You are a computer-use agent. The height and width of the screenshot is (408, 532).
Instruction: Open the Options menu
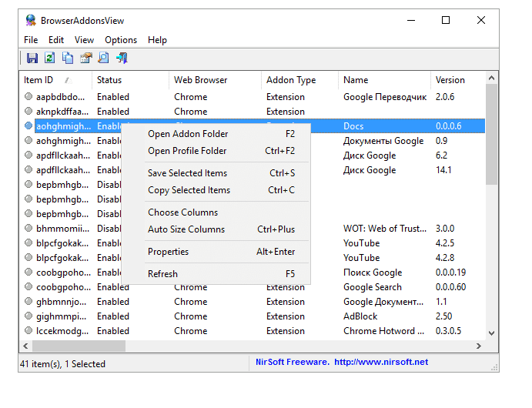tap(121, 40)
